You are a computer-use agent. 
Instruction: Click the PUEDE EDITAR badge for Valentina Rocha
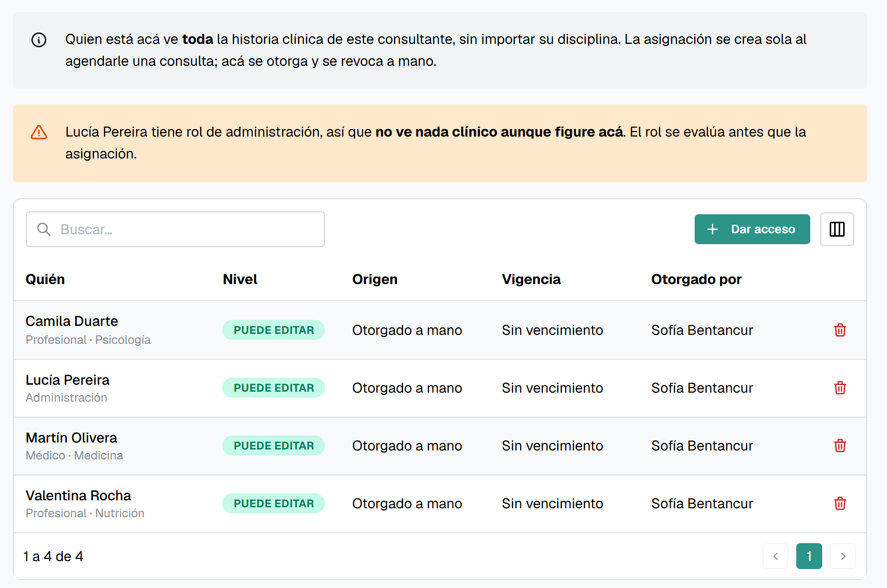click(274, 503)
